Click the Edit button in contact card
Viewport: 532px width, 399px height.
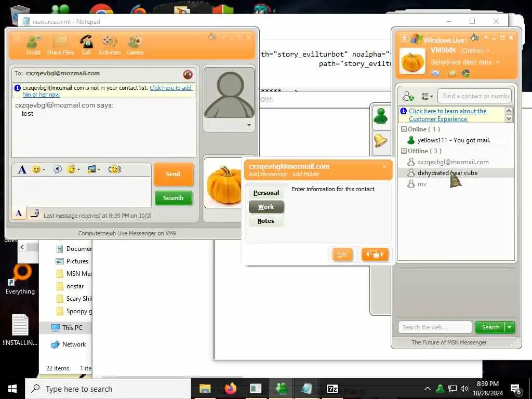(x=342, y=255)
